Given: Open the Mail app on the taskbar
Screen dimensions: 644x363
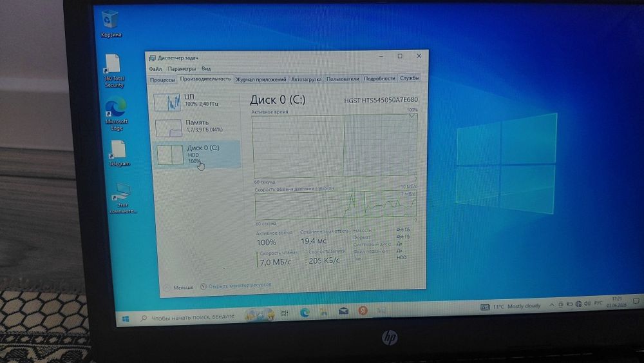Looking at the screenshot, I should [343, 311].
